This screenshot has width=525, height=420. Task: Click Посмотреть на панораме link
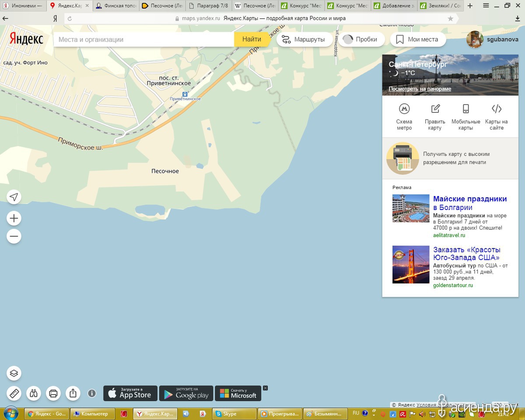[420, 89]
